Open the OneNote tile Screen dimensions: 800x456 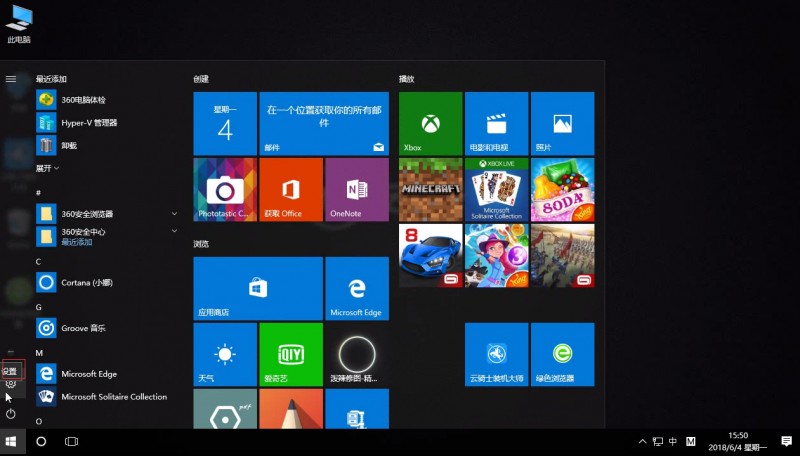pyautogui.click(x=357, y=189)
